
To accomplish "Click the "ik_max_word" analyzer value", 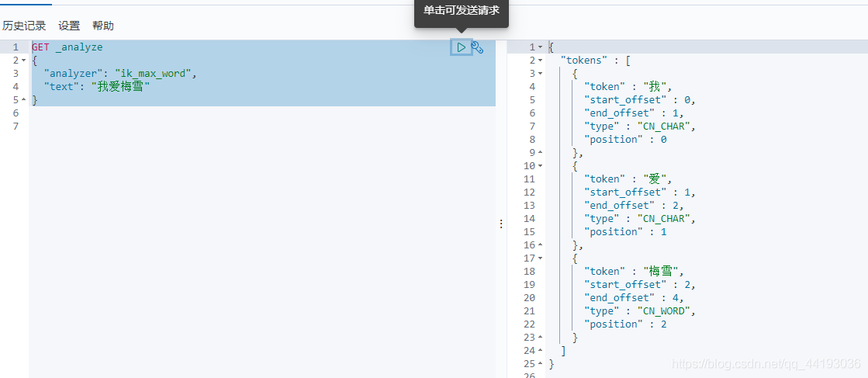I will click(x=153, y=73).
